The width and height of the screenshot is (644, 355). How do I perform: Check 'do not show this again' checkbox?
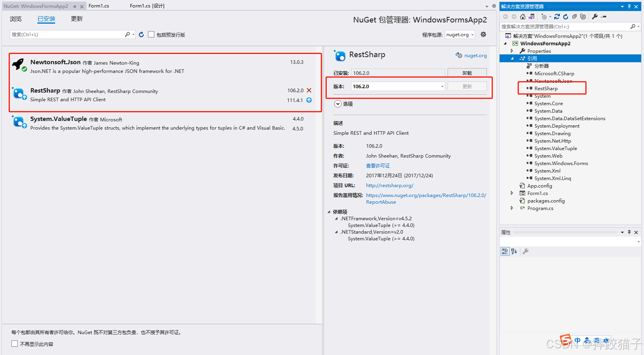15,344
